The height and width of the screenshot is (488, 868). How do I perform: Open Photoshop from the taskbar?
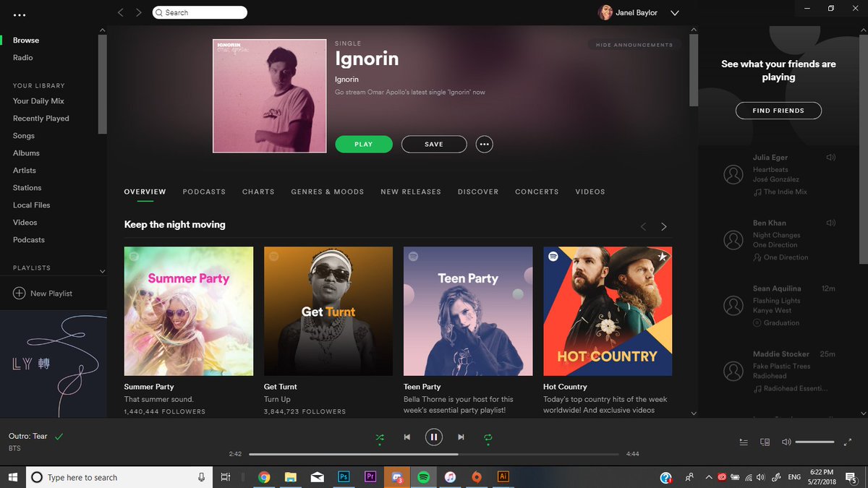pyautogui.click(x=344, y=477)
